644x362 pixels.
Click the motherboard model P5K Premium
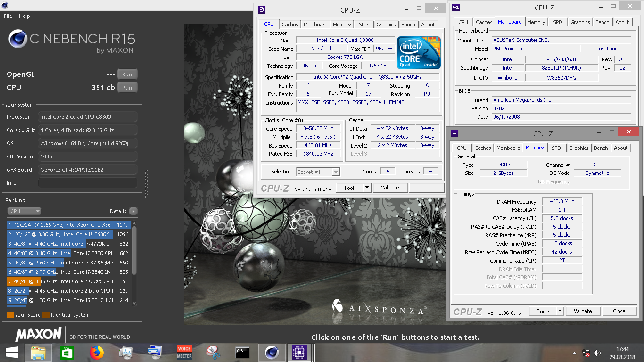[x=536, y=49]
